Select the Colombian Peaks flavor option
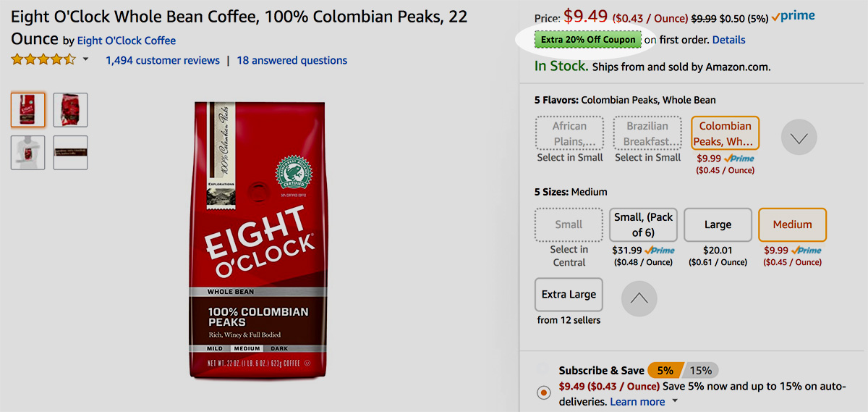Screen dimensions: 868x412 725,133
